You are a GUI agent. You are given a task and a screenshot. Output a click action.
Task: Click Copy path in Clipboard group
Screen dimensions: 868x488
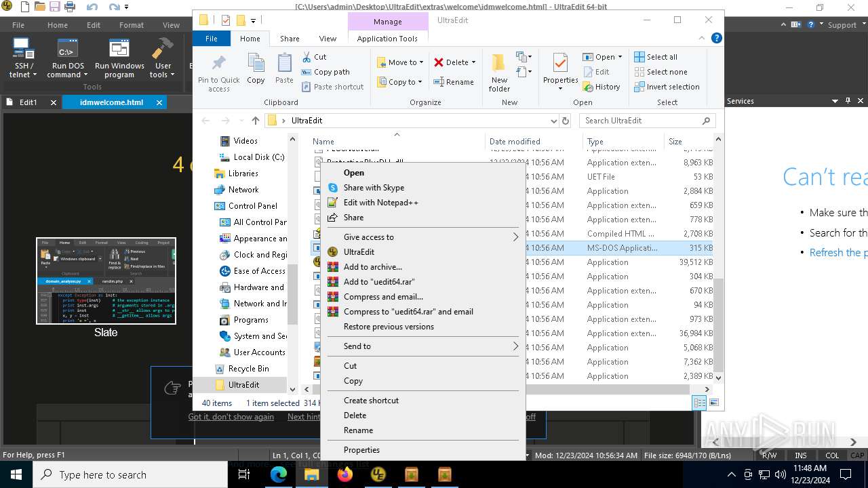click(325, 72)
